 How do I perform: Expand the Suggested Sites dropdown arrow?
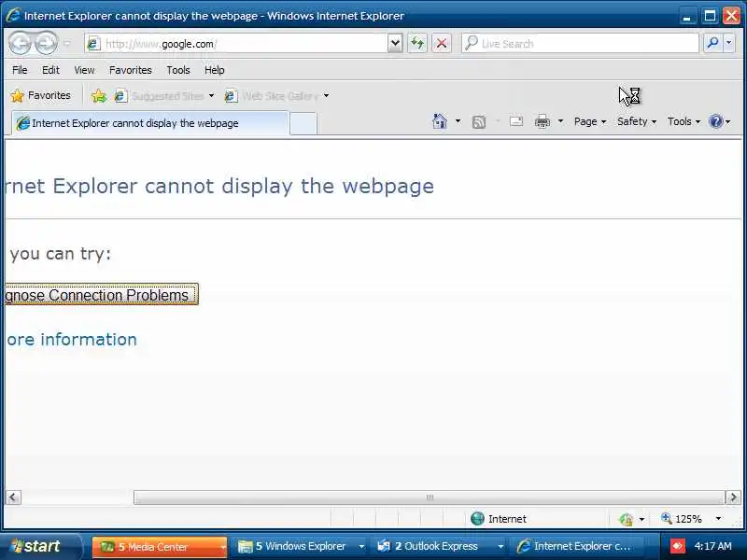[211, 96]
